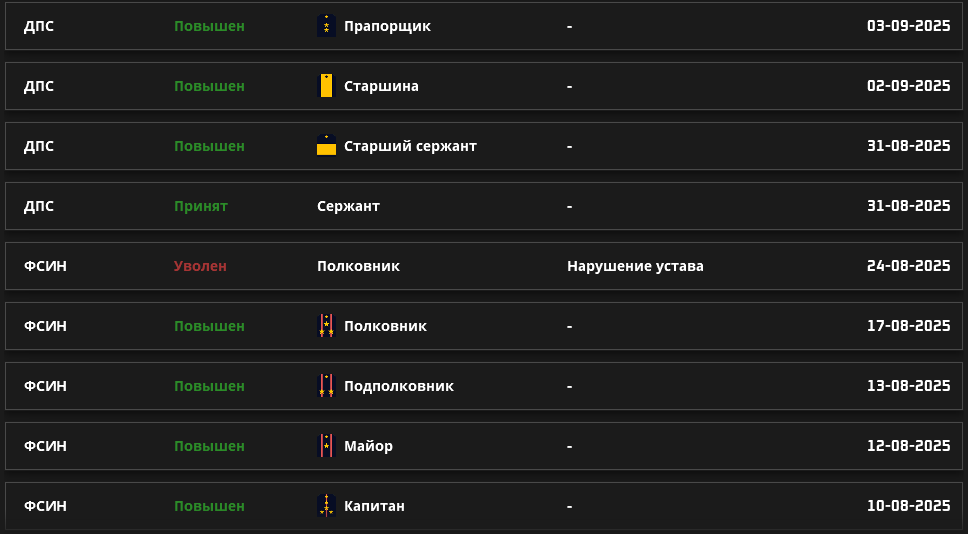Image resolution: width=968 pixels, height=534 pixels.
Task: Select the date 10-08-2025
Action: pyautogui.click(x=908, y=506)
